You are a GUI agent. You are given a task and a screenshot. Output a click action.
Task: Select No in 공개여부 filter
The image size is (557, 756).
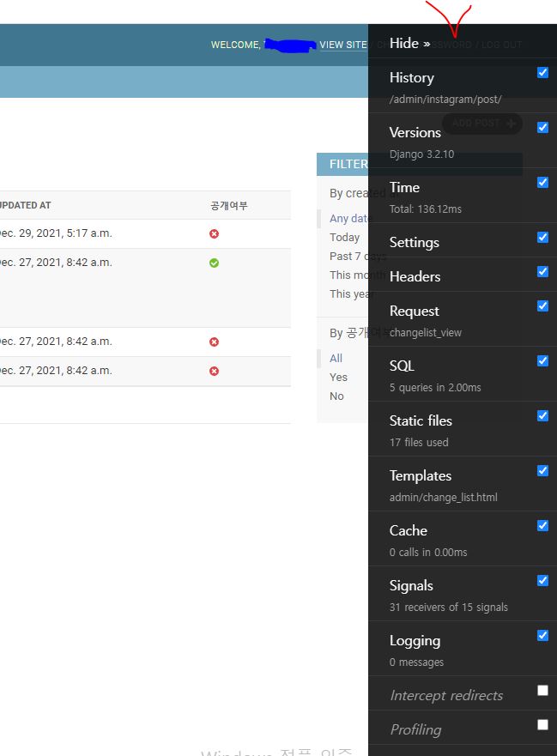pyautogui.click(x=336, y=396)
